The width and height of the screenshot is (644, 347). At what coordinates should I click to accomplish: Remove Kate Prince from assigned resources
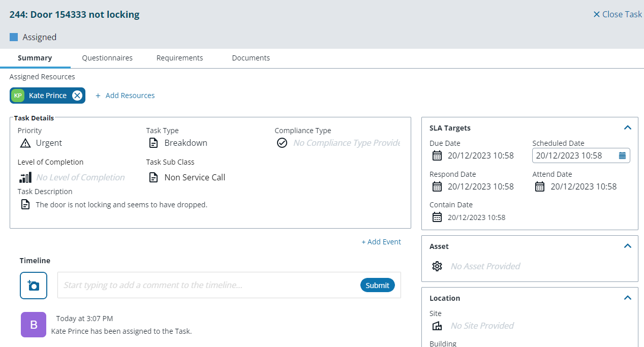click(x=77, y=96)
